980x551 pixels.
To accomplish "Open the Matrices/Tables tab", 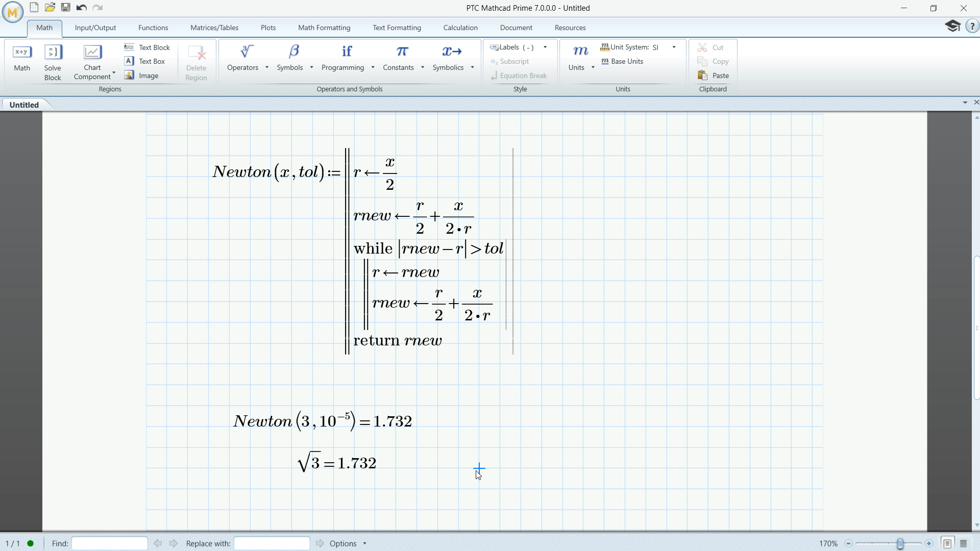I will point(214,28).
